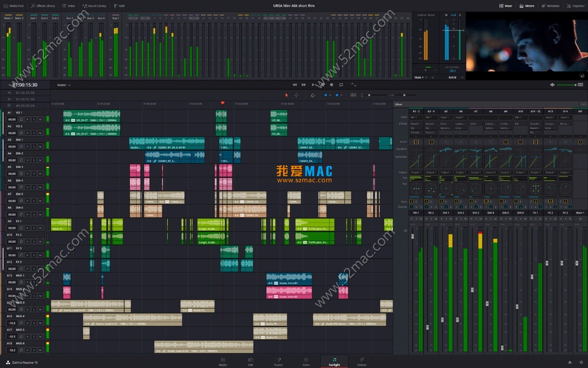
Task: Toggle the Mixer panel button
Action: click(x=506, y=6)
